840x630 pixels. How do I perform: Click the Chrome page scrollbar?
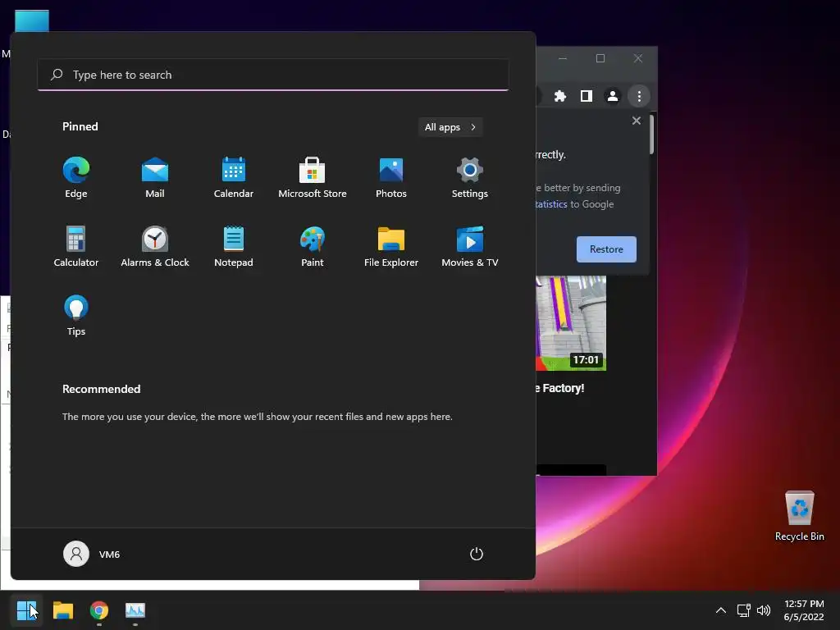tap(652, 134)
